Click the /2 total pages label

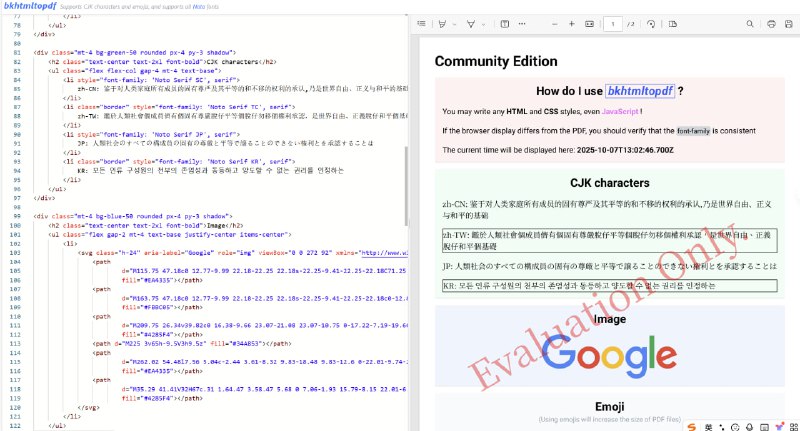tap(631, 24)
